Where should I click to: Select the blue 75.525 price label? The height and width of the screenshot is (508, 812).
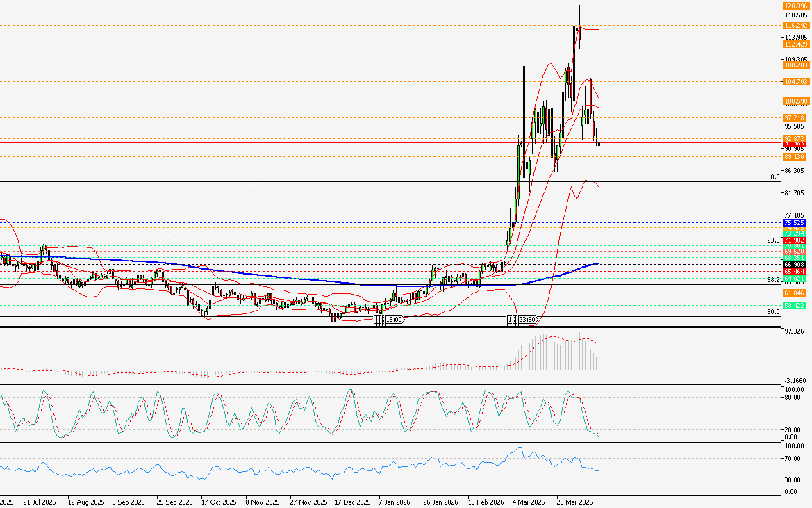[794, 223]
